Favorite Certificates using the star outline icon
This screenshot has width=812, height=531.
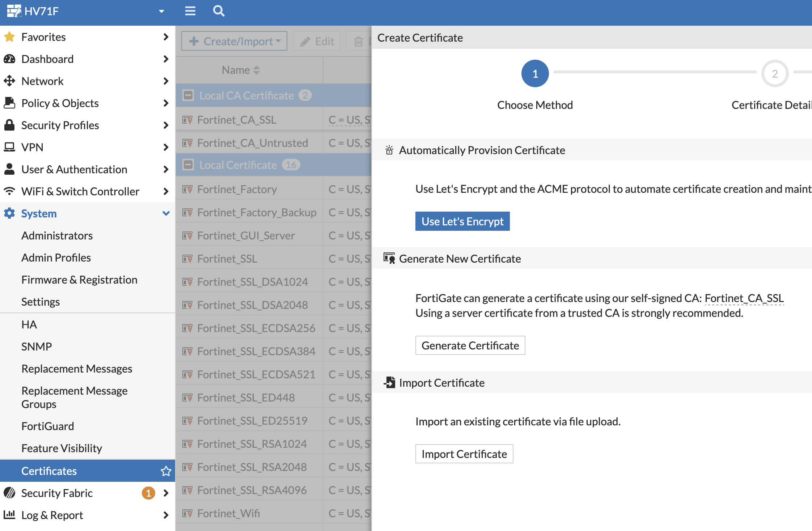tap(166, 471)
